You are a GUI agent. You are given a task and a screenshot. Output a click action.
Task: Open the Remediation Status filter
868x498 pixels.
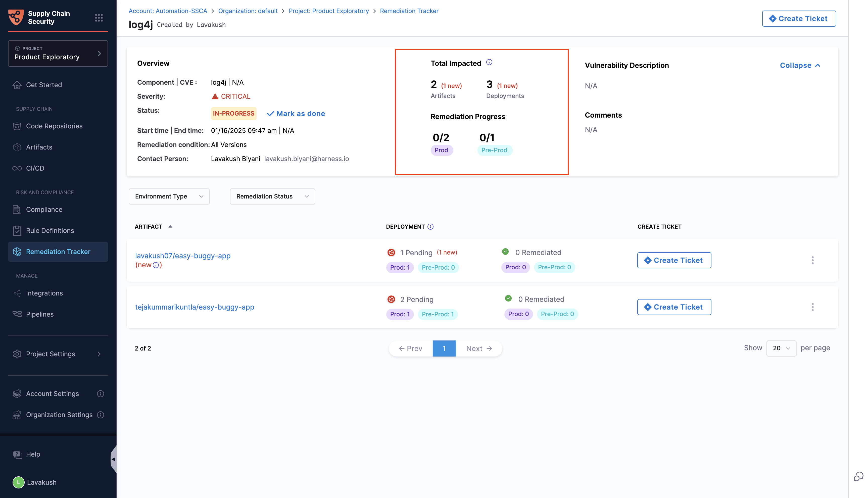point(272,196)
